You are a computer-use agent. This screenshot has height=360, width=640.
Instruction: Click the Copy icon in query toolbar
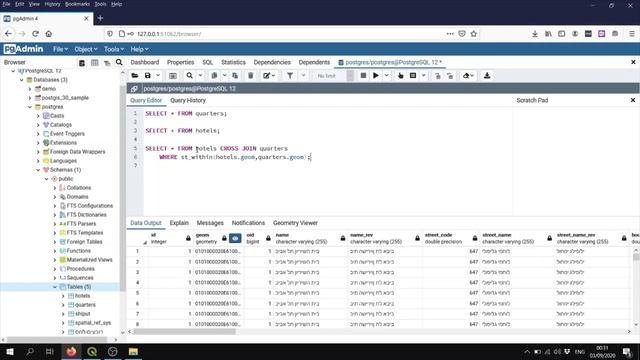point(214,76)
